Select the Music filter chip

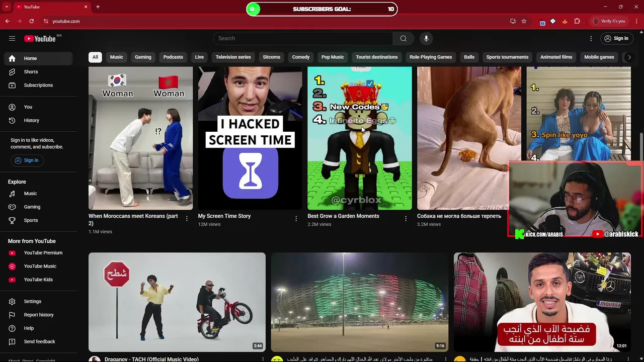pos(116,57)
